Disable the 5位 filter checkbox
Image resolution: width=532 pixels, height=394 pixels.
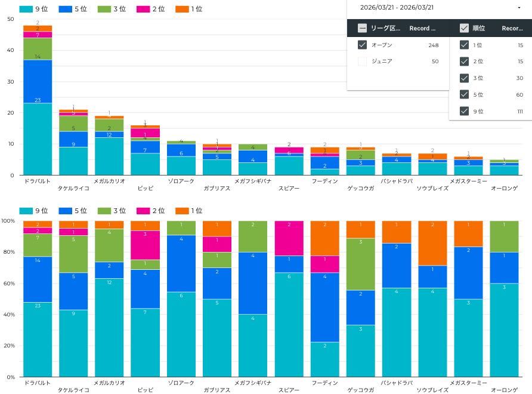coord(464,94)
